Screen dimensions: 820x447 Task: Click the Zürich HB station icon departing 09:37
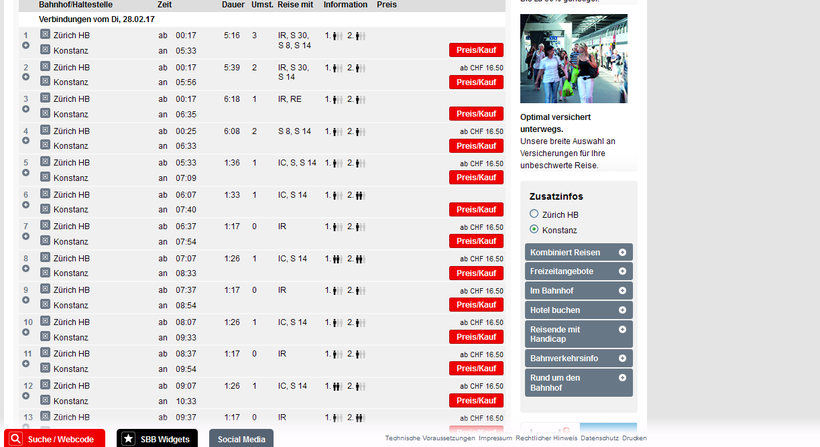[45, 416]
